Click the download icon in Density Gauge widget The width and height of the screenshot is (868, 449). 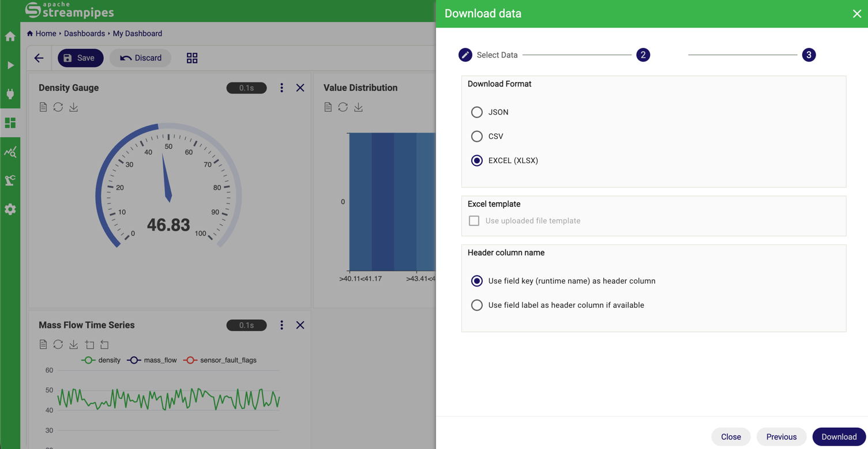(74, 107)
